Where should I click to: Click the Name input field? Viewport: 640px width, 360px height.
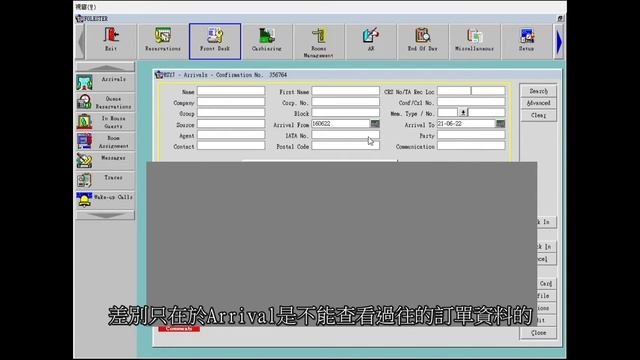pyautogui.click(x=231, y=91)
